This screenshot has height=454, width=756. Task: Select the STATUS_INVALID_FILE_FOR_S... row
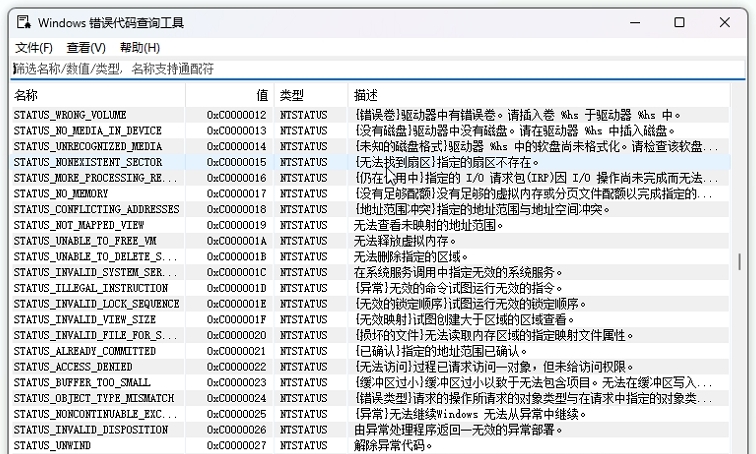click(x=370, y=335)
